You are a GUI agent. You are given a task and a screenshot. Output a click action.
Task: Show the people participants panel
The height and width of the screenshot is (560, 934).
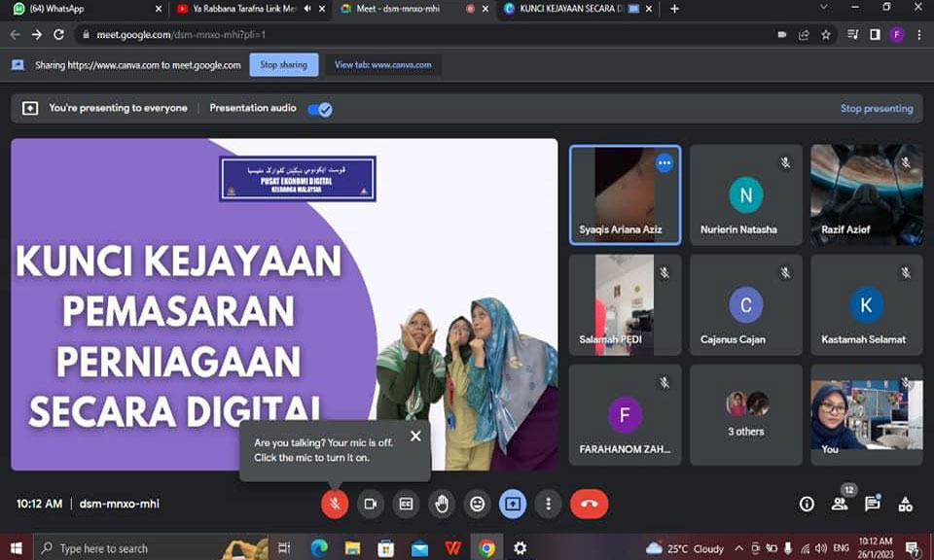click(x=839, y=504)
